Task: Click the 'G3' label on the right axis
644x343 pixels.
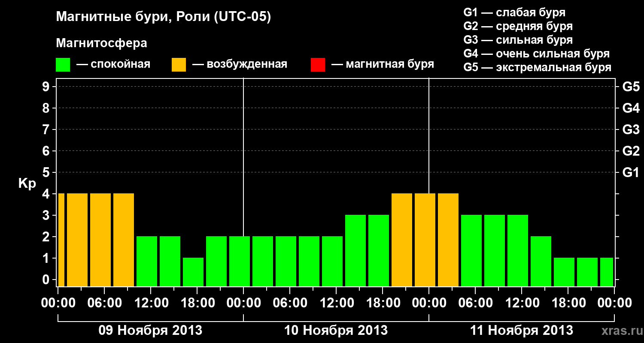Action: [631, 129]
